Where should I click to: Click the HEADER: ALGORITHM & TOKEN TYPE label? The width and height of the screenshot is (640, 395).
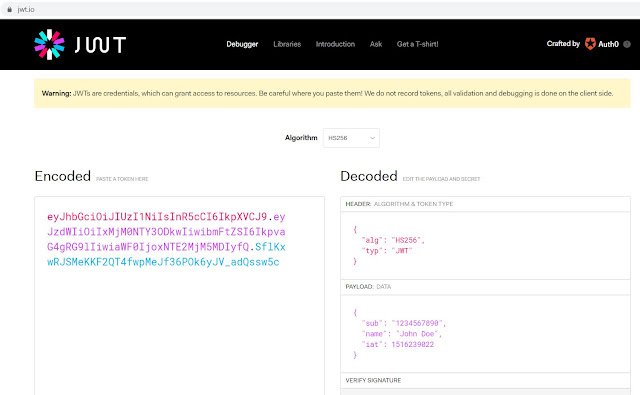pyautogui.click(x=399, y=204)
